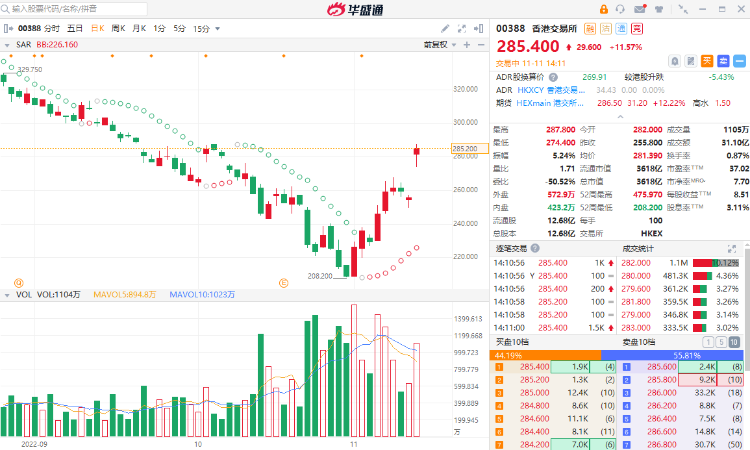
Task: Click the 通 stock connect tag badge
Action: (x=621, y=29)
